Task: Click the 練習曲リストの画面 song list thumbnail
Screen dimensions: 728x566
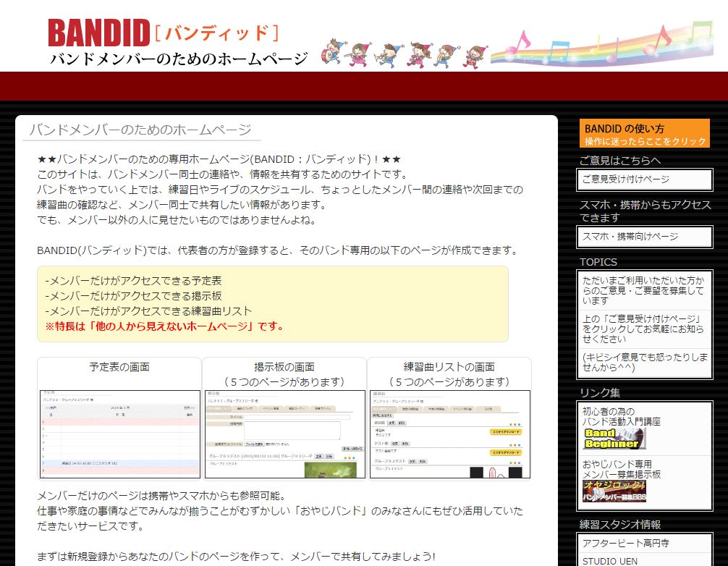Action: (x=449, y=434)
